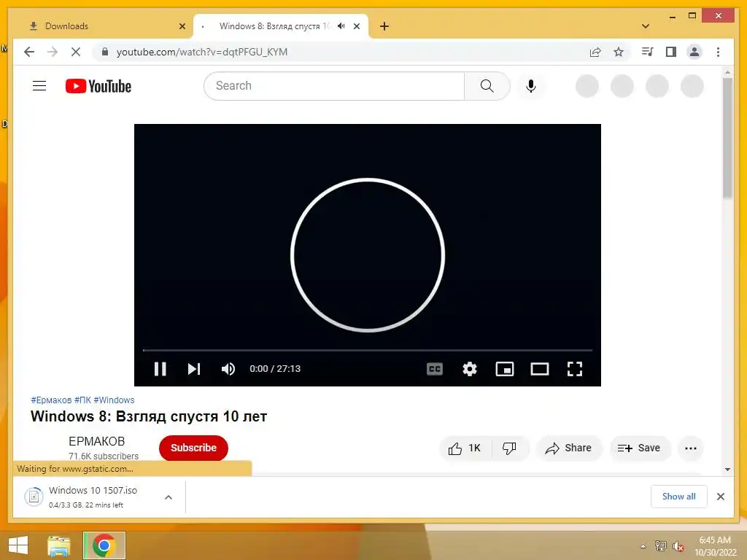Pause the video with the pause button
Image resolution: width=747 pixels, height=560 pixels.
pyautogui.click(x=160, y=369)
